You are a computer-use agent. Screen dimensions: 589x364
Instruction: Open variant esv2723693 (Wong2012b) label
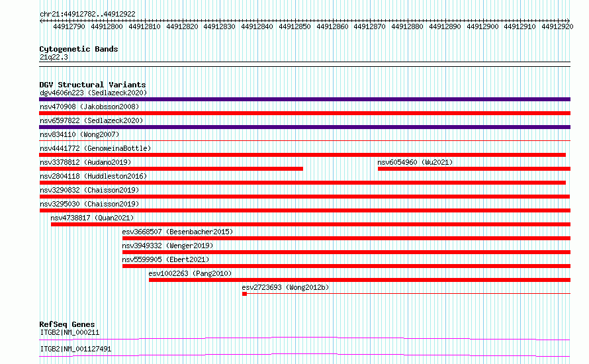[x=285, y=287]
